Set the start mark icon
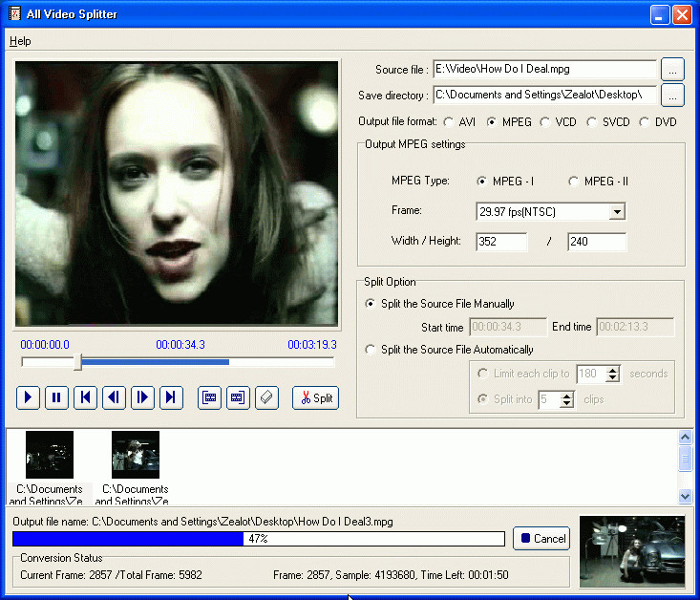Viewport: 700px width, 600px height. pyautogui.click(x=209, y=397)
